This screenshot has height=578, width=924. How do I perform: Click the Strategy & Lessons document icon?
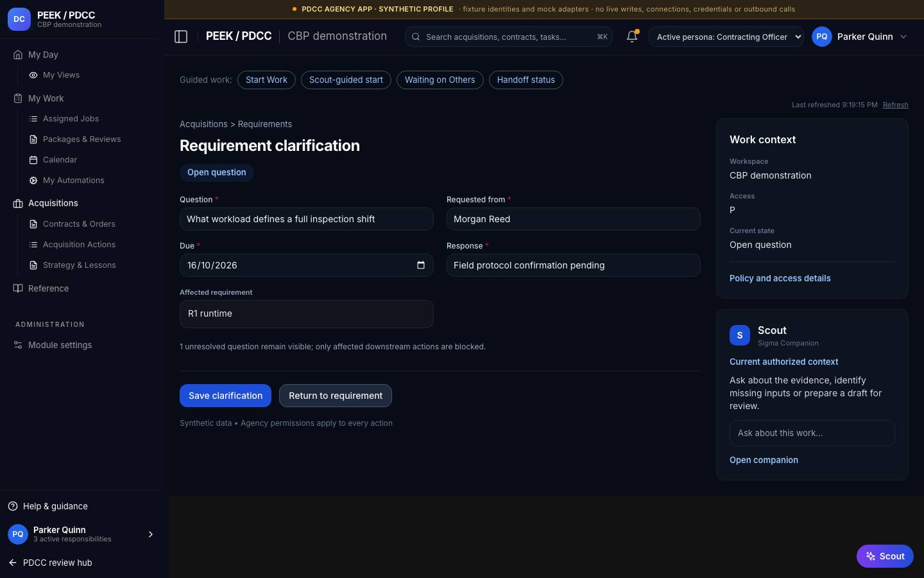(33, 265)
